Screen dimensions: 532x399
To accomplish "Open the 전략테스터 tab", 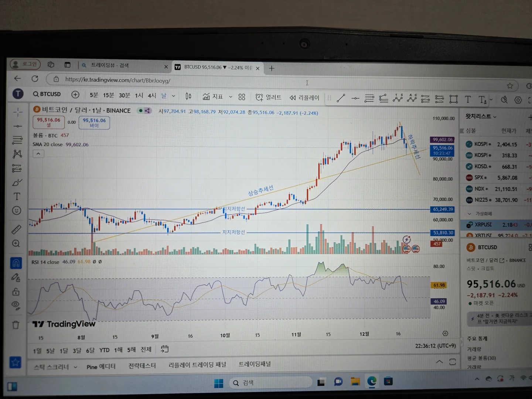I will tap(142, 366).
